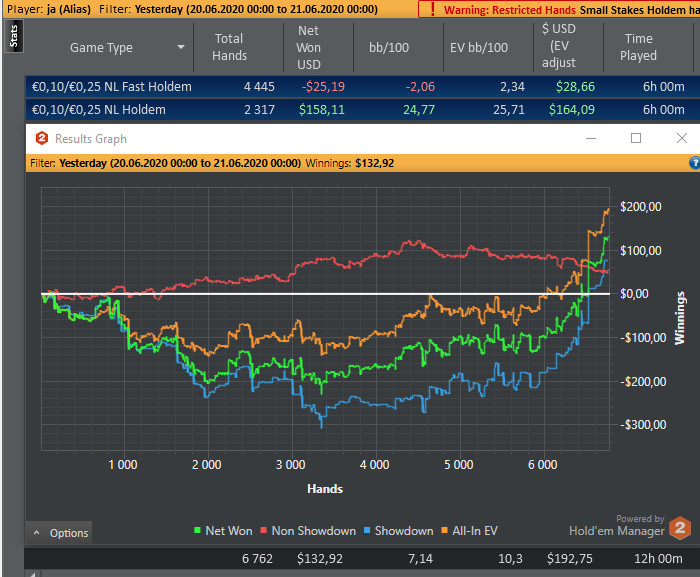
Task: Open the vertical Stats side tab
Action: pyautogui.click(x=14, y=37)
